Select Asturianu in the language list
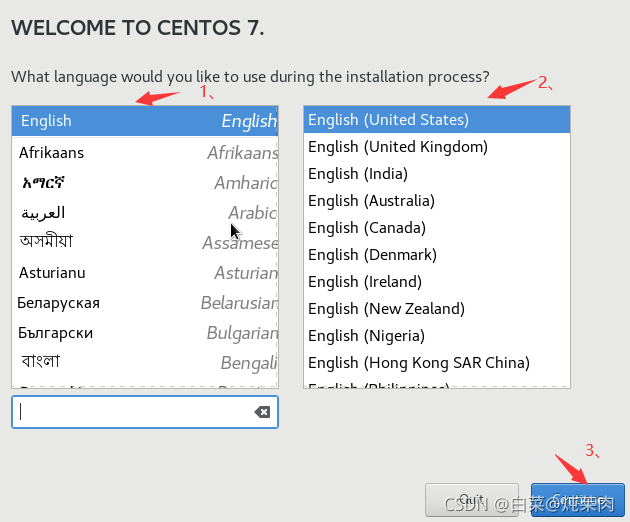Image resolution: width=630 pixels, height=522 pixels. tap(145, 273)
